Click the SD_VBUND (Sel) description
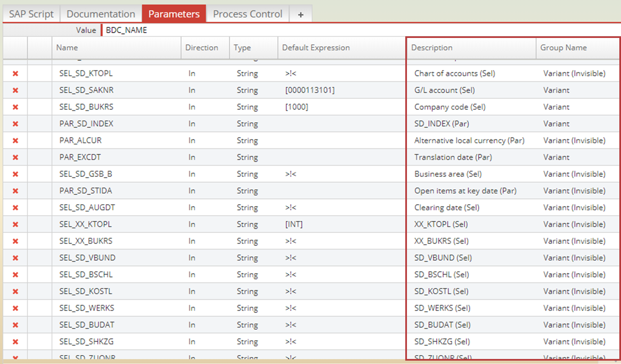Image resolution: width=621 pixels, height=364 pixels. (x=443, y=258)
